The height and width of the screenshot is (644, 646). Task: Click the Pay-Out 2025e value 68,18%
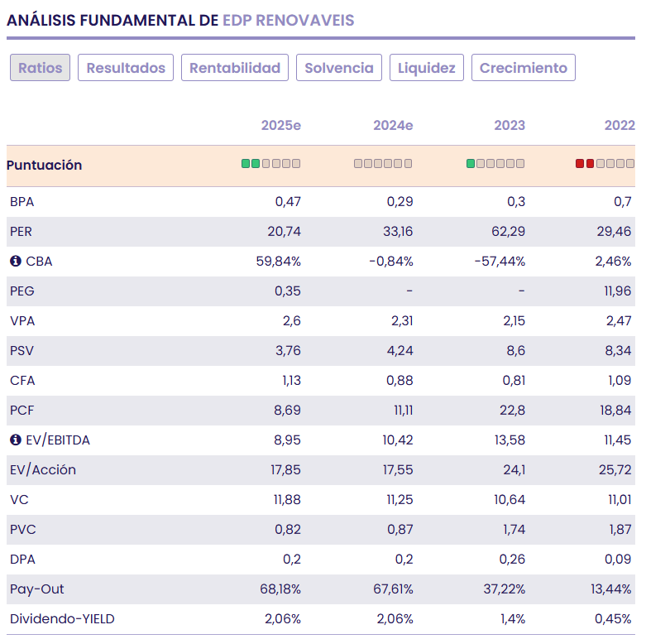[280, 589]
